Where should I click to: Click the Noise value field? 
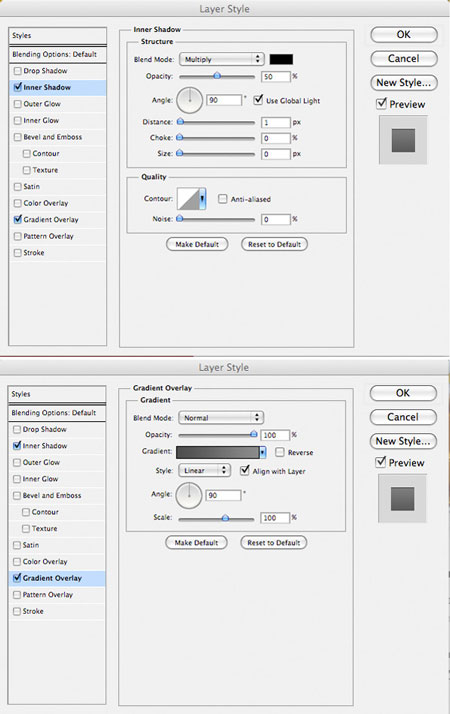276,219
